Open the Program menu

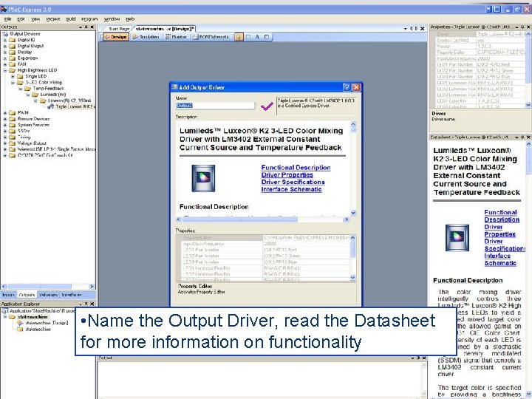point(89,19)
